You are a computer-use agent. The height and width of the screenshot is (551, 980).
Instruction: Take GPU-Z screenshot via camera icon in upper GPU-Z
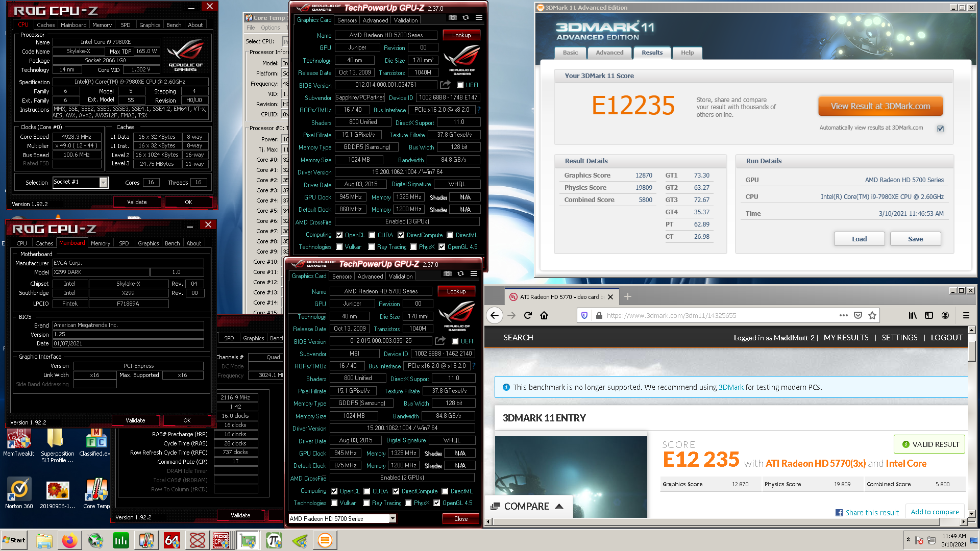[x=452, y=17]
